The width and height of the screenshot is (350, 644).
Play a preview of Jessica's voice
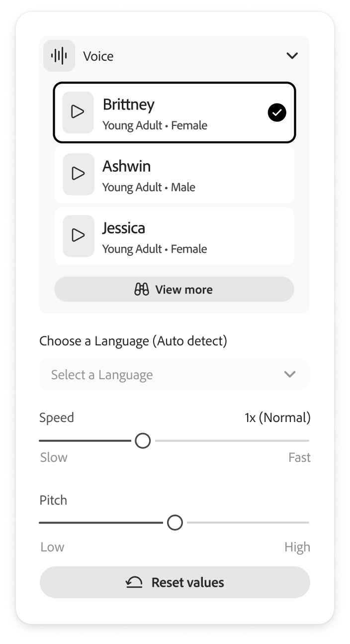click(78, 236)
